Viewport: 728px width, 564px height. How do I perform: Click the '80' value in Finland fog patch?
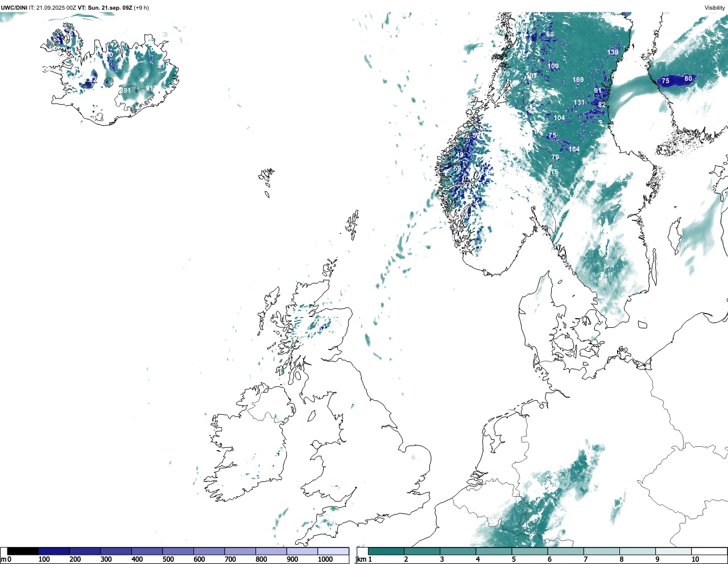(688, 79)
